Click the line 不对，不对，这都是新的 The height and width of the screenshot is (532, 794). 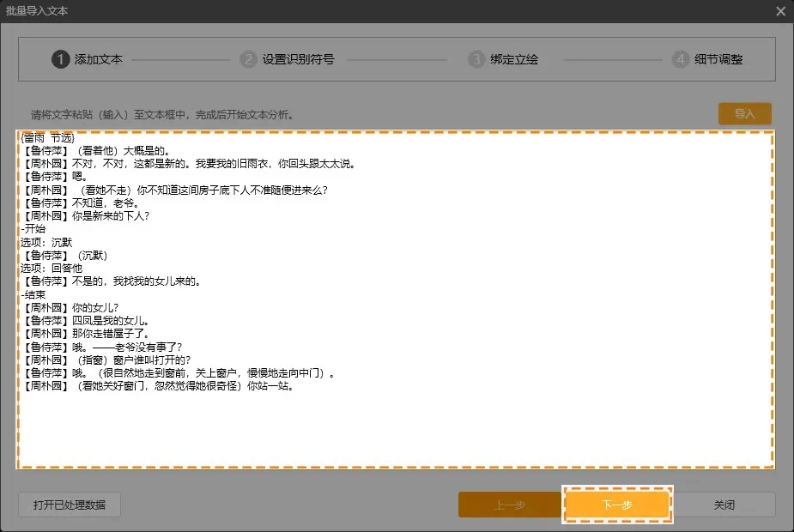190,164
